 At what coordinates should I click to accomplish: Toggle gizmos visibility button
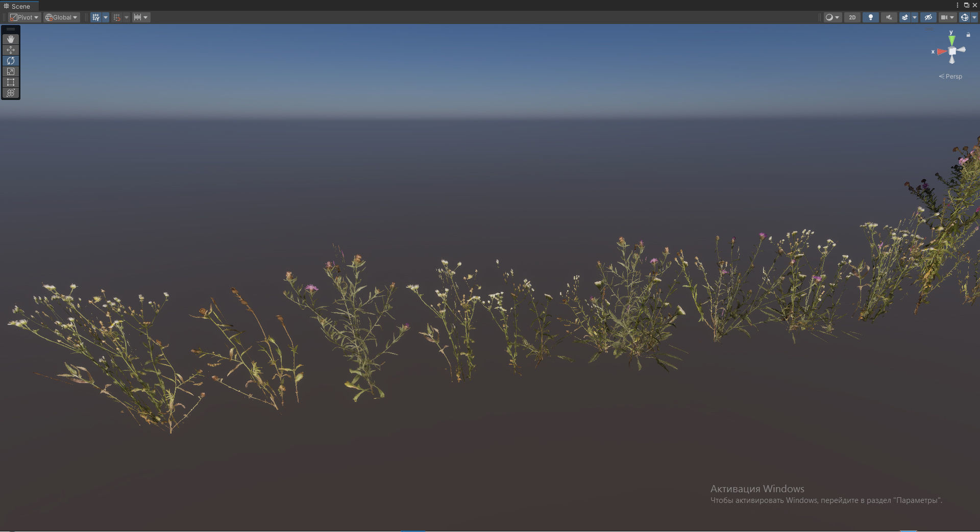click(x=964, y=17)
